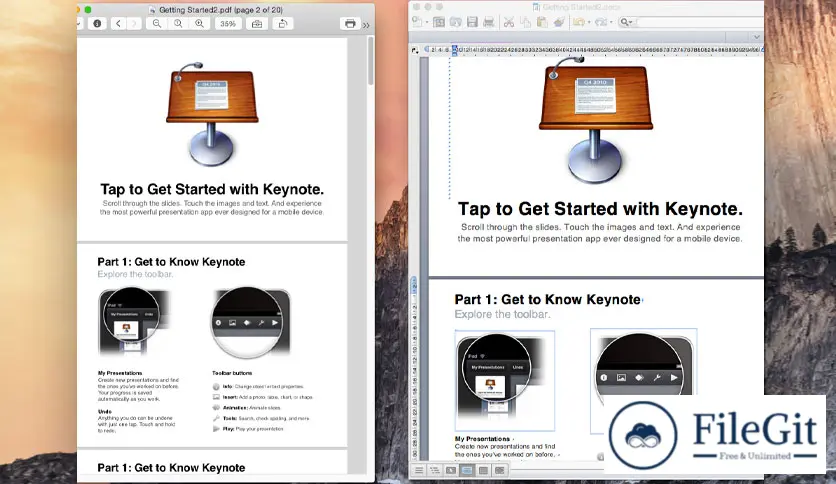This screenshot has height=484, width=836.
Task: Rotate the PDF page
Action: coord(283,23)
